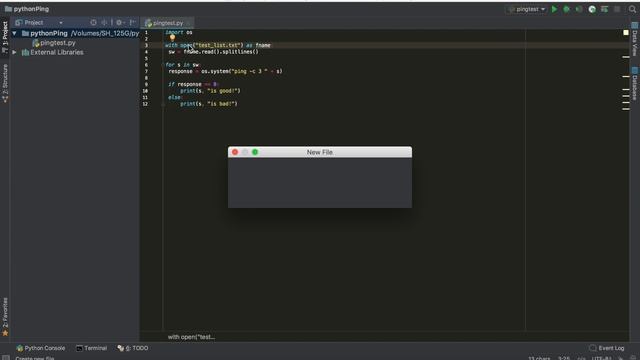Image resolution: width=640 pixels, height=360 pixels.
Task: Click the 'import os' line in the editor
Action: point(179,32)
